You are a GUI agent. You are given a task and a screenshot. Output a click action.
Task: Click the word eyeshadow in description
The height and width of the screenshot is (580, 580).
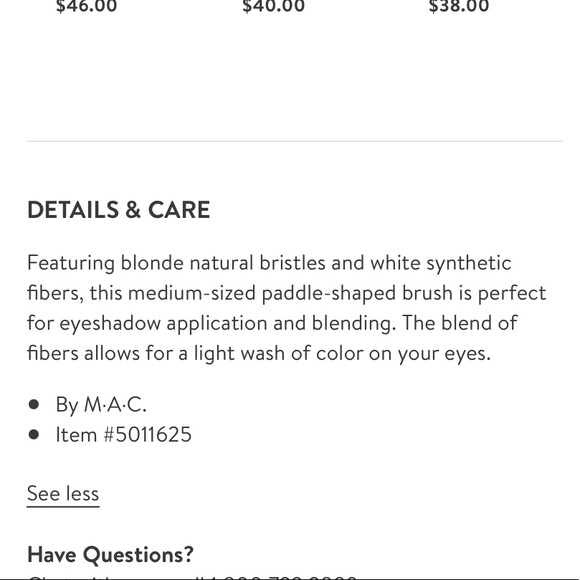click(x=110, y=324)
